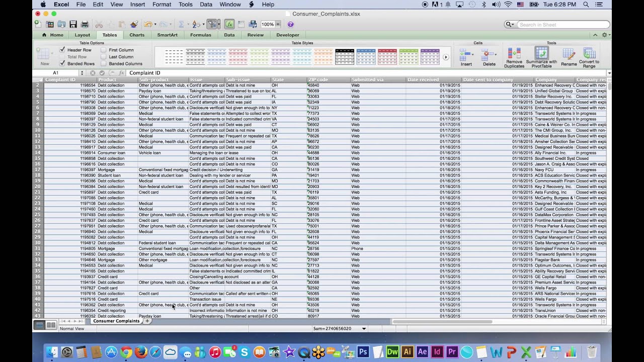
Task: Select the Company column header cell
Action: (554, 79)
